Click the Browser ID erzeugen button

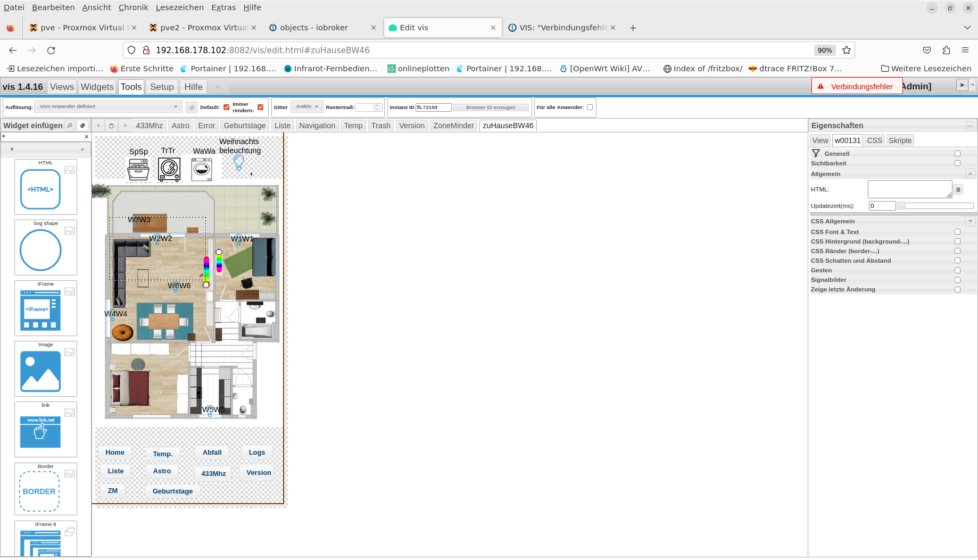[x=491, y=107]
